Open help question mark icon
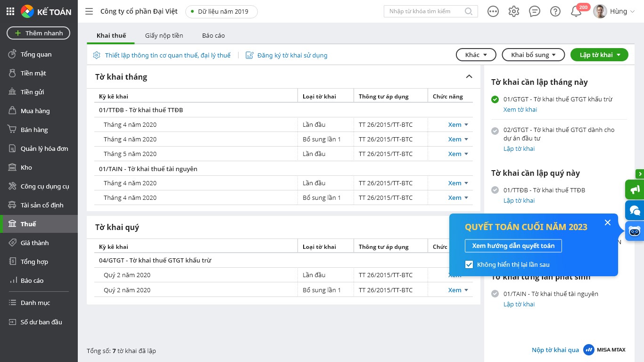 click(x=555, y=11)
